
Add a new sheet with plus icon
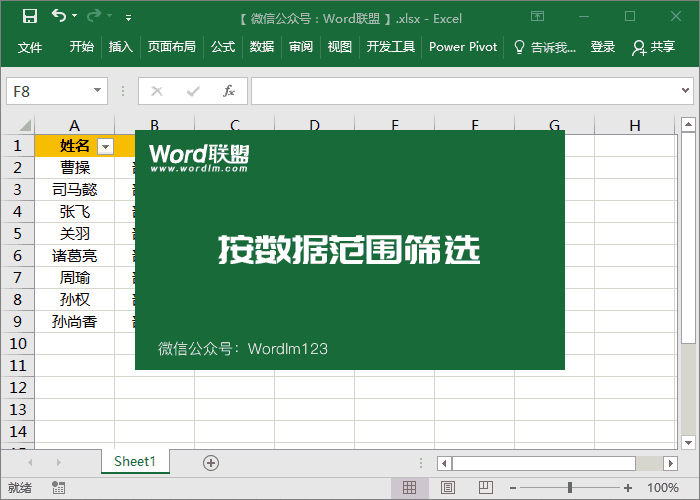coord(210,462)
